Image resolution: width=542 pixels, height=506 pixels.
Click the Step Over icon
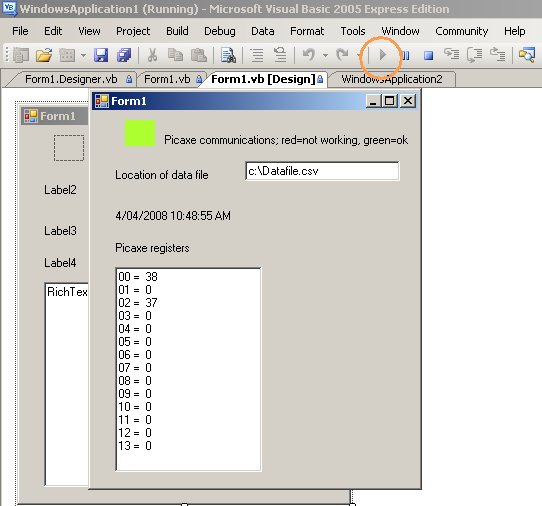pyautogui.click(x=475, y=55)
